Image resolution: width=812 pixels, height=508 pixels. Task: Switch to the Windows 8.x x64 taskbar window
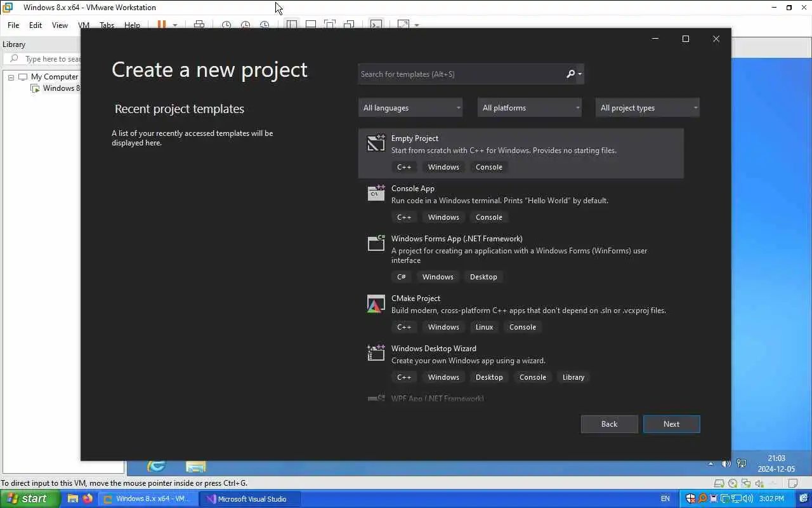148,498
